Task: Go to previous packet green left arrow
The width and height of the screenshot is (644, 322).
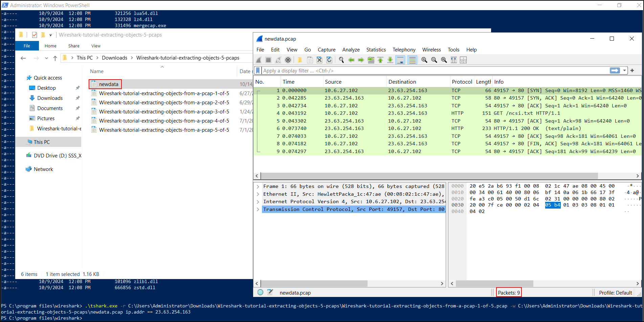Action: tap(351, 60)
